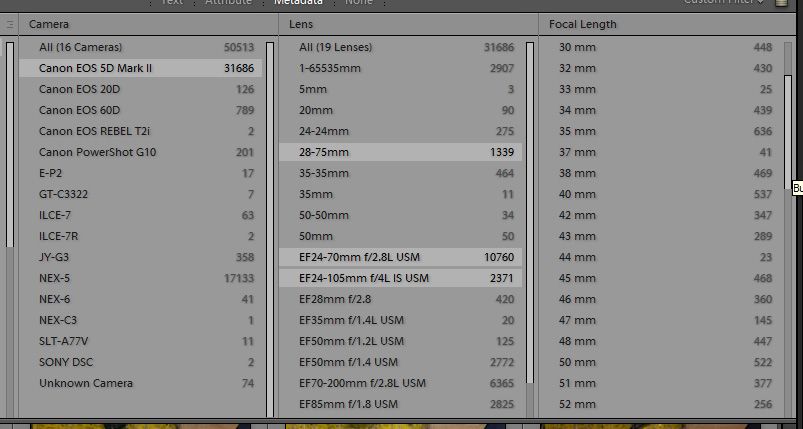The width and height of the screenshot is (803, 429).
Task: Select 28-75mm lens row
Action: tap(400, 152)
